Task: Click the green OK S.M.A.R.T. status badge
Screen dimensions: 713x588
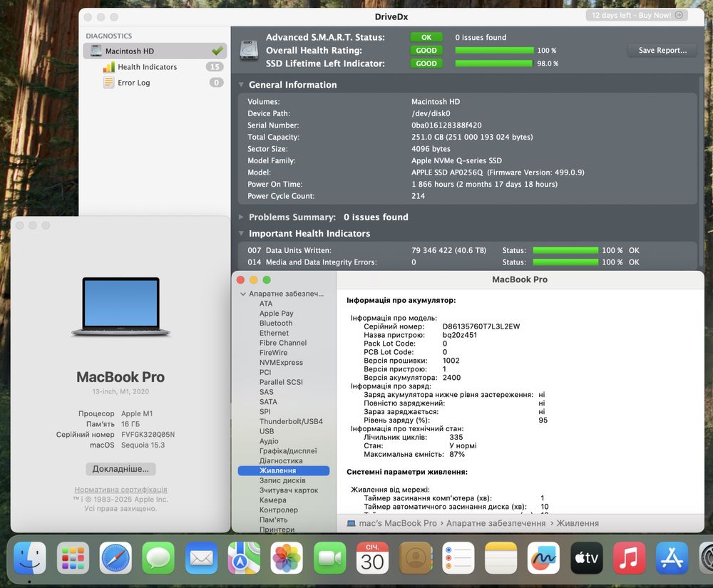Action: [426, 37]
